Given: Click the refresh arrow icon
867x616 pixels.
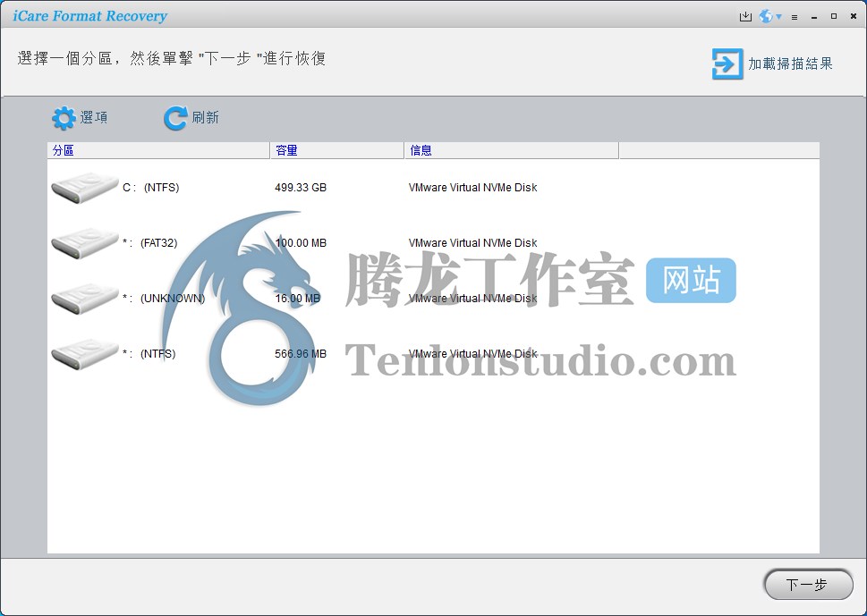Looking at the screenshot, I should (x=175, y=118).
